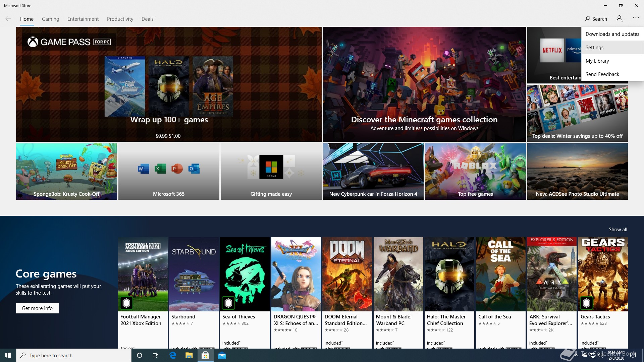
Task: Open the Top free games Roblox tile
Action: coord(475,172)
